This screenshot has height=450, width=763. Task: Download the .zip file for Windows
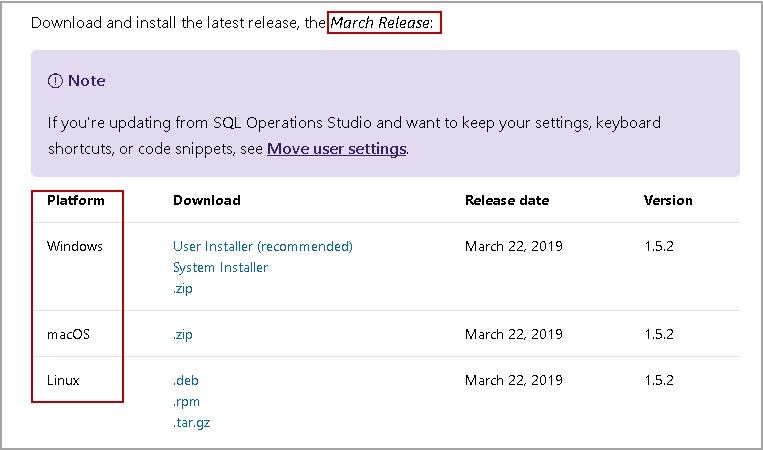tap(183, 289)
